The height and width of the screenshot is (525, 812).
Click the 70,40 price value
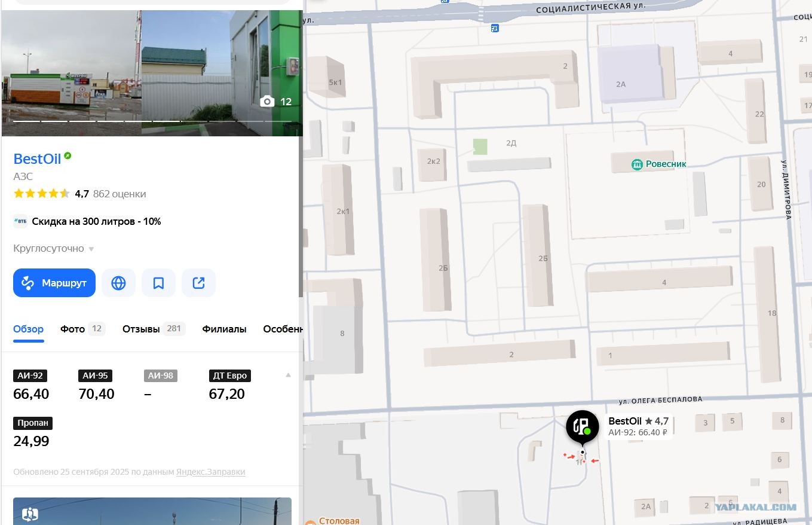[96, 394]
